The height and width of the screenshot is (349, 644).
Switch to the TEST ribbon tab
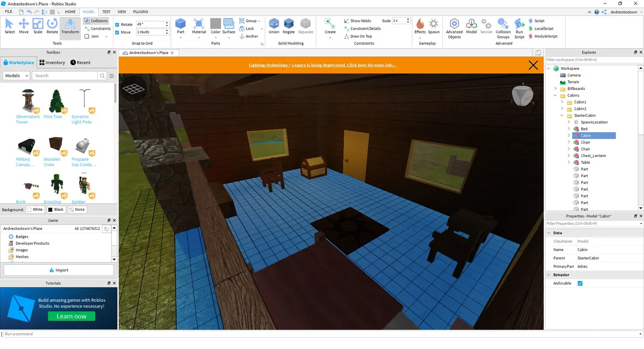[106, 11]
